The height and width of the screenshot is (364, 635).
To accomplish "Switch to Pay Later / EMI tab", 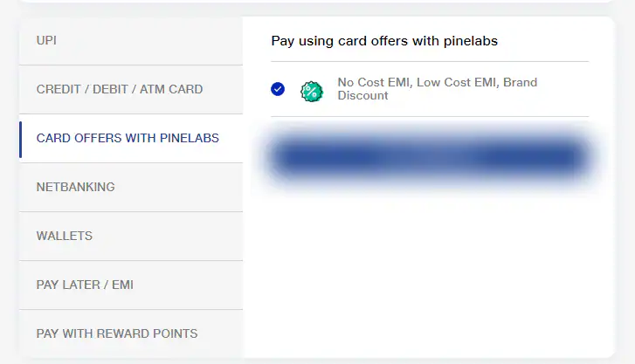I will pos(85,285).
